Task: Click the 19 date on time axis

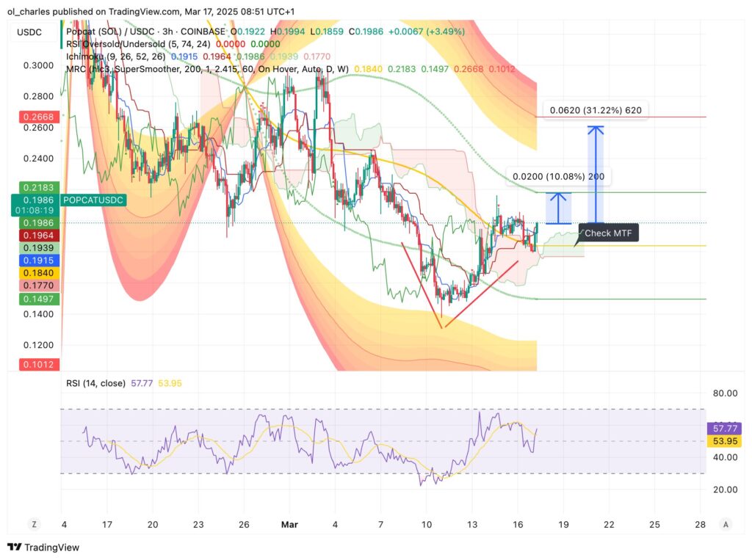Action: point(563,525)
